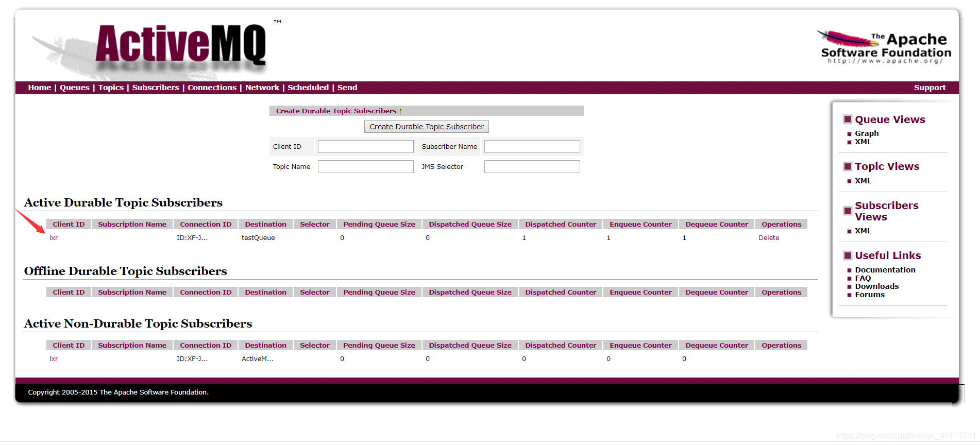Click Subscription Name header in Offline table
This screenshot has width=980, height=445.
pos(132,292)
